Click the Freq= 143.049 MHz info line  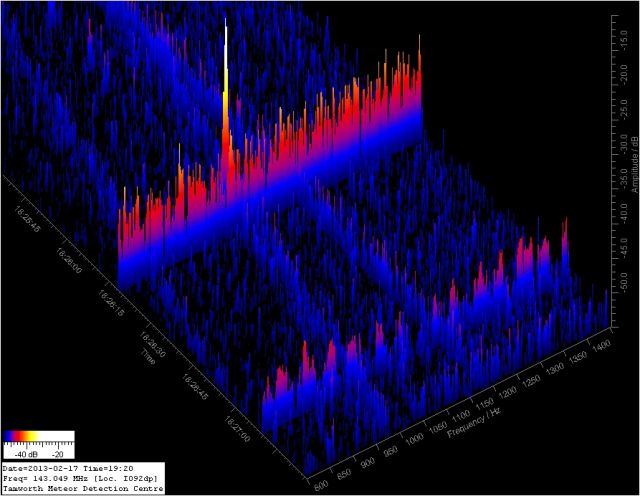point(79,478)
